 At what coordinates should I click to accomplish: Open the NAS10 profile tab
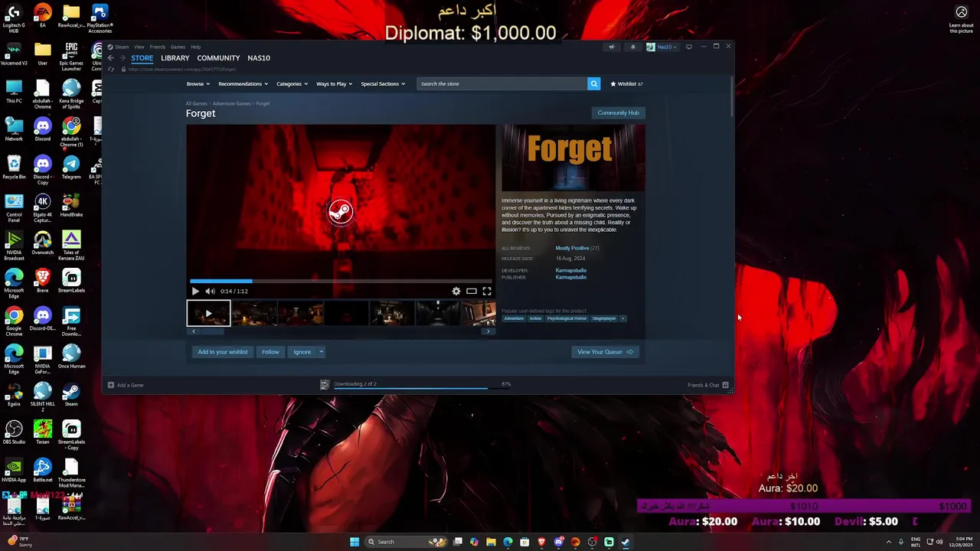click(x=259, y=58)
